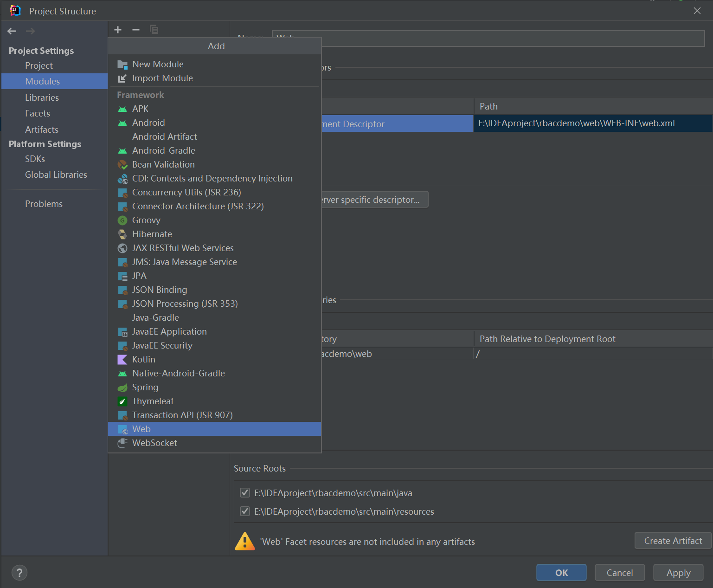The width and height of the screenshot is (713, 588).
Task: Click the Kotlin K icon
Action: click(x=122, y=360)
